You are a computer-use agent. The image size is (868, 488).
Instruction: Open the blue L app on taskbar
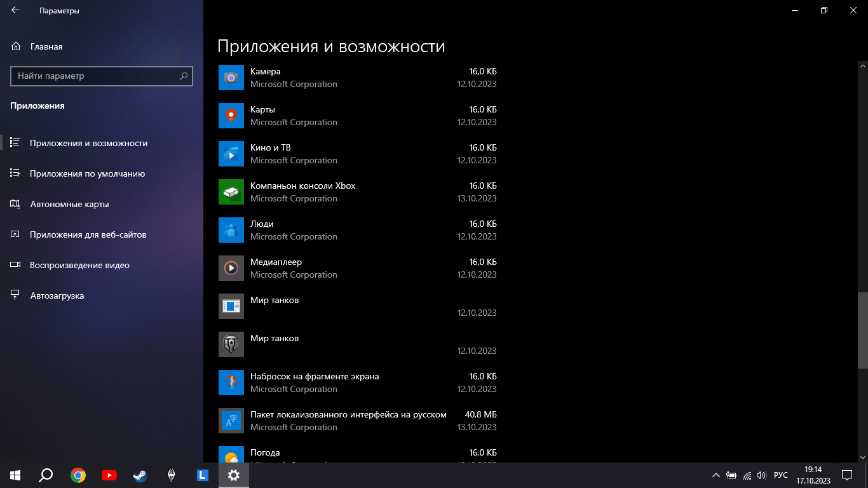[203, 475]
